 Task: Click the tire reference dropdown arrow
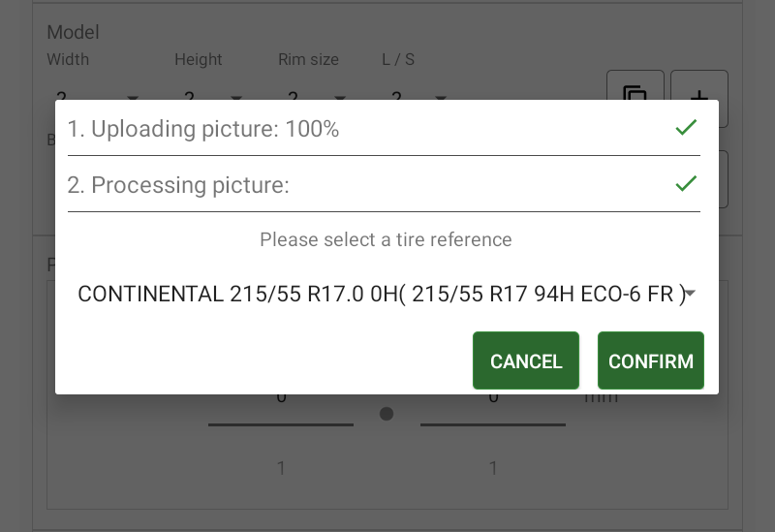coord(691,294)
